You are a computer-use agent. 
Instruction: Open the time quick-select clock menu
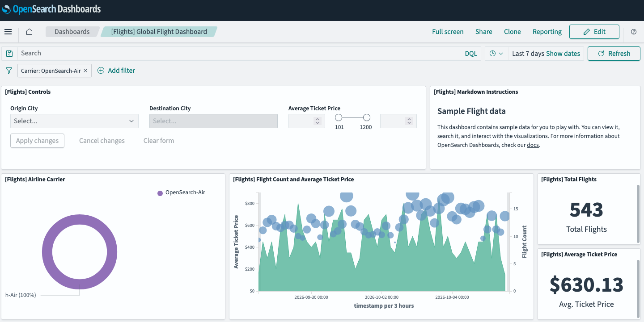coord(496,54)
